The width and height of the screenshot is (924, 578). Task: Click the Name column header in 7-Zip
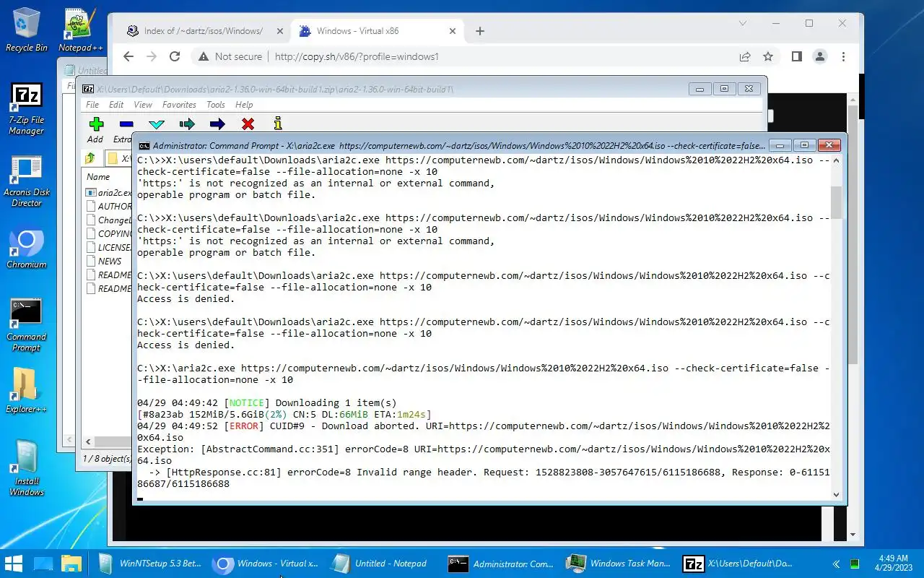[98, 177]
